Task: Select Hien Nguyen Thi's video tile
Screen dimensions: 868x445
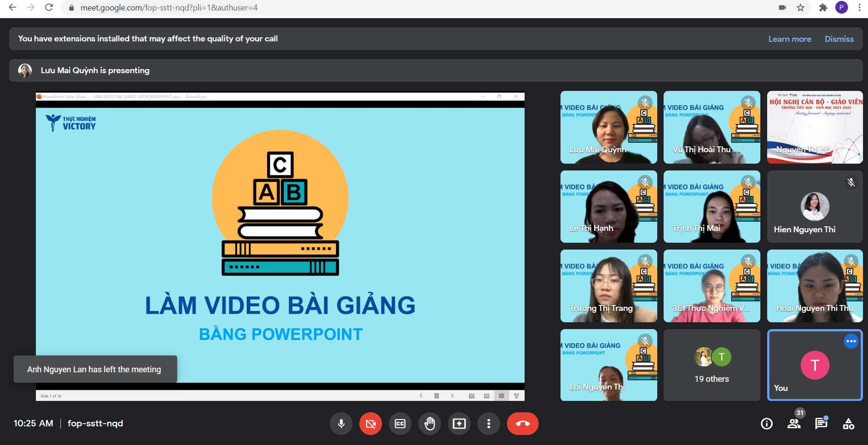Action: point(815,207)
